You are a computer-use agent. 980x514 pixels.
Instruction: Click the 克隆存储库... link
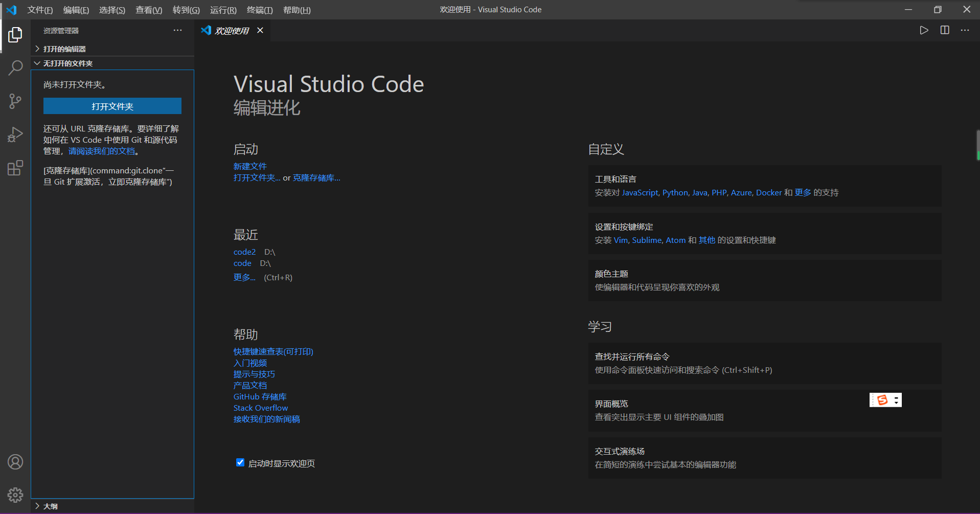coord(316,177)
